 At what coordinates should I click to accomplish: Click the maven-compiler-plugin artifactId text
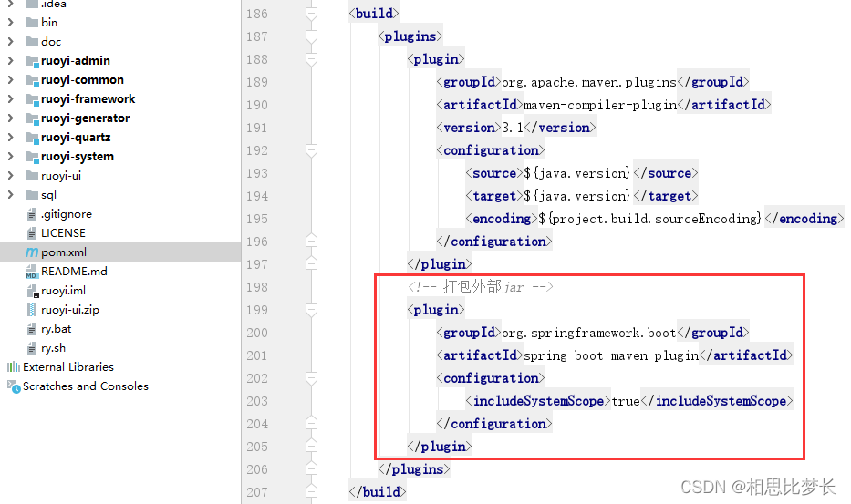600,105
